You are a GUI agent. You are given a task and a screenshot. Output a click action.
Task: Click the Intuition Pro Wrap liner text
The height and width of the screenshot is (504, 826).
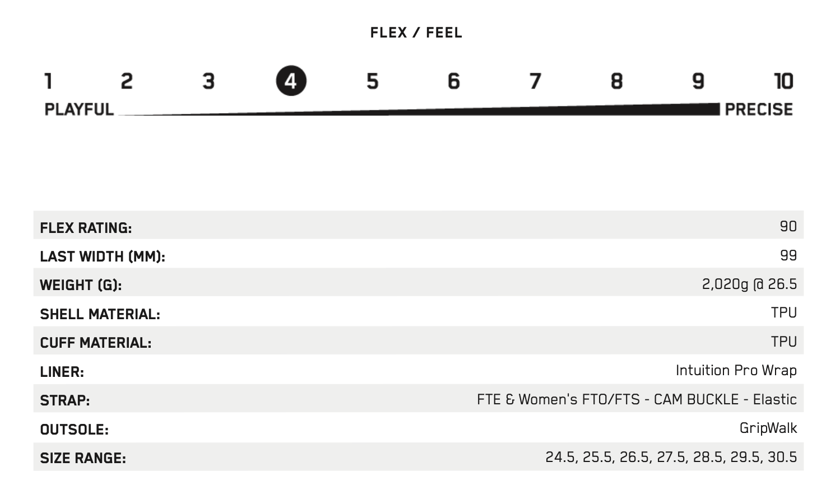pyautogui.click(x=736, y=370)
